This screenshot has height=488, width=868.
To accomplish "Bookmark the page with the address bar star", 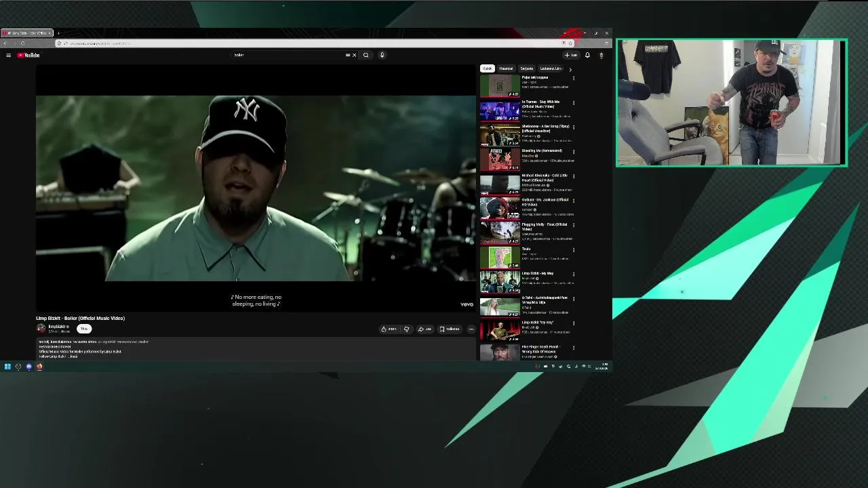I will 570,43.
